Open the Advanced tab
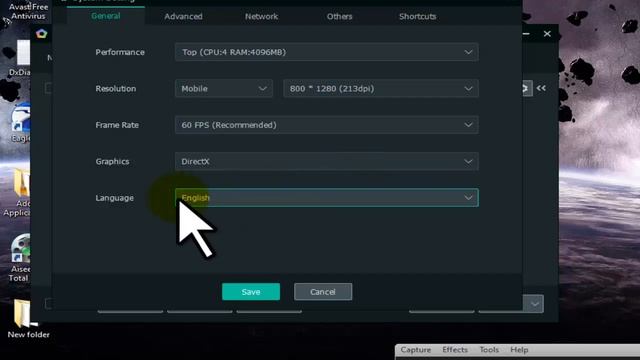640x360 pixels. (x=183, y=16)
